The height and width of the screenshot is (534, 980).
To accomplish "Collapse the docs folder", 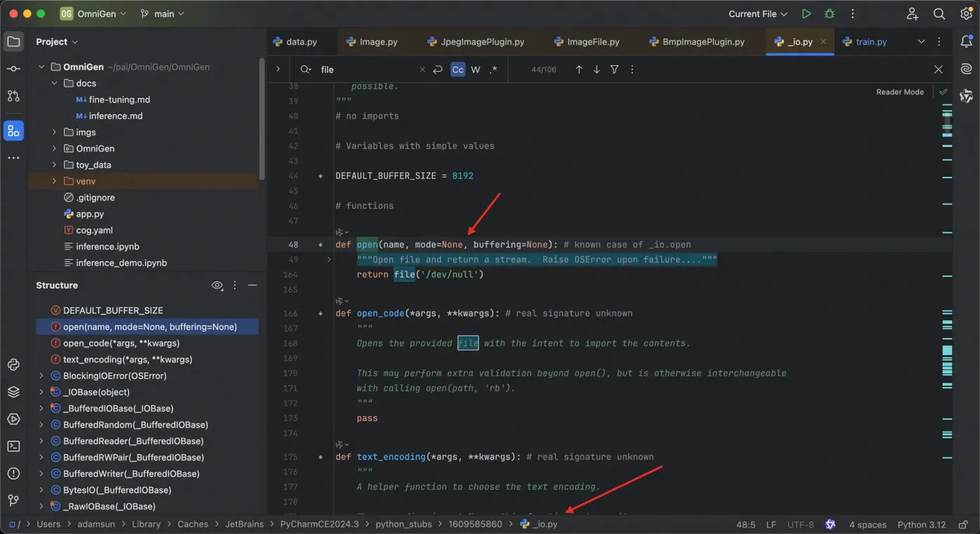I will click(55, 83).
